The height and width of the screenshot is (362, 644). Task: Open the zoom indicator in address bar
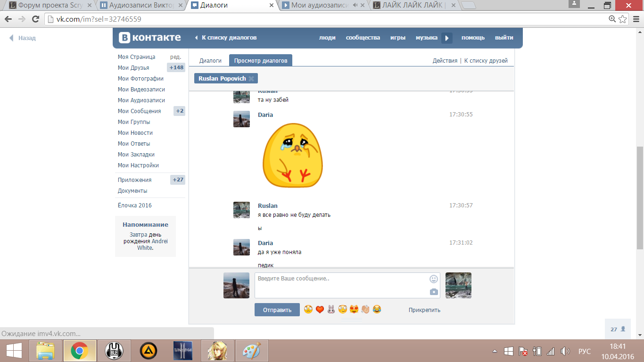tap(612, 19)
